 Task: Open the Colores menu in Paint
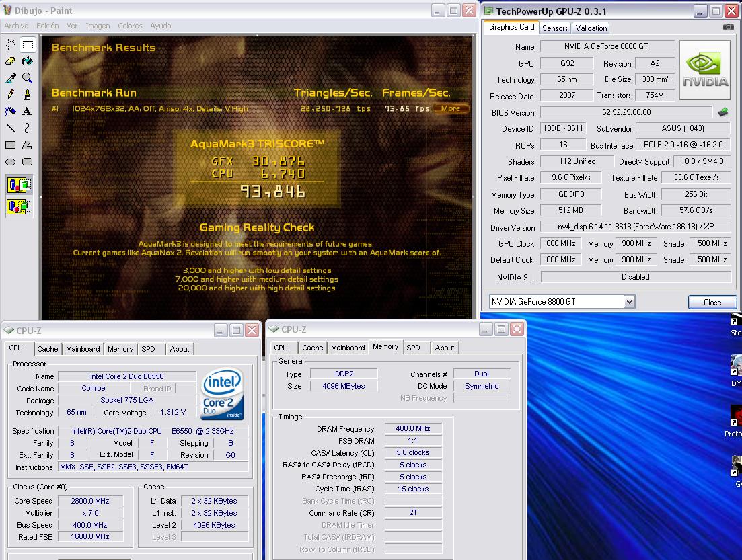(130, 26)
